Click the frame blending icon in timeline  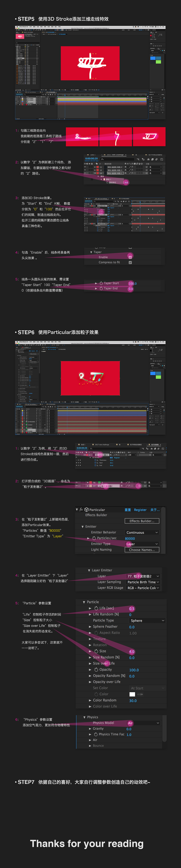[x=152, y=159]
